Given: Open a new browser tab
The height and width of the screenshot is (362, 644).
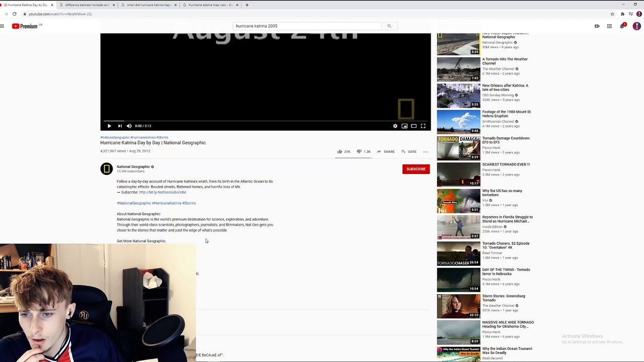Looking at the screenshot, I should (x=247, y=5).
